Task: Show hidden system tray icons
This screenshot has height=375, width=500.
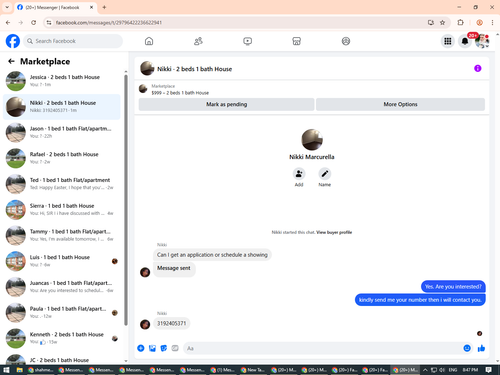Action: point(425,370)
